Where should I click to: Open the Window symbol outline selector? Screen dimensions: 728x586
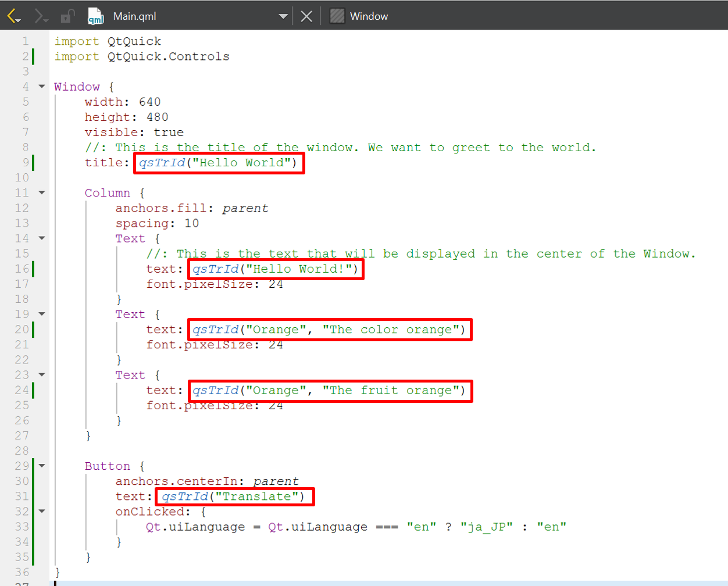pyautogui.click(x=369, y=16)
